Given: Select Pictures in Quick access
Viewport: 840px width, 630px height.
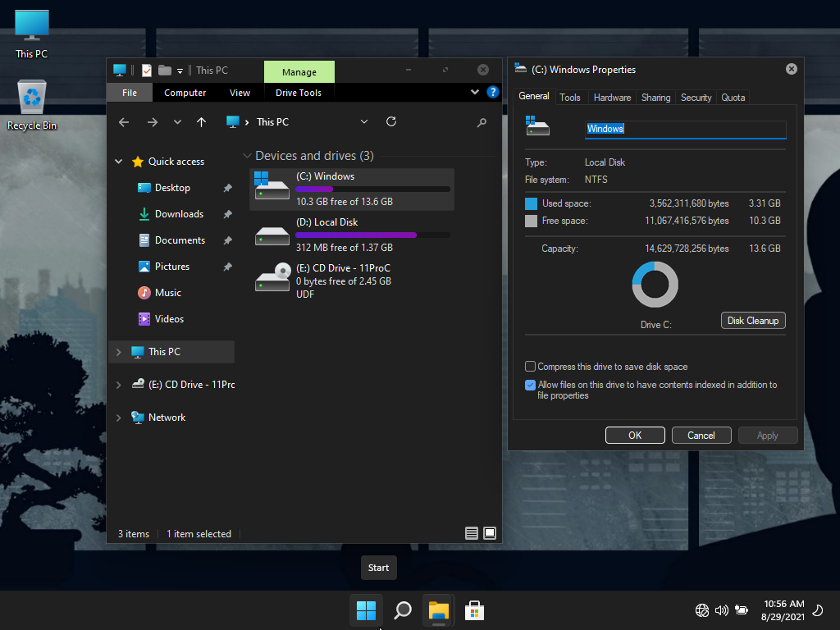Looking at the screenshot, I should coord(172,267).
